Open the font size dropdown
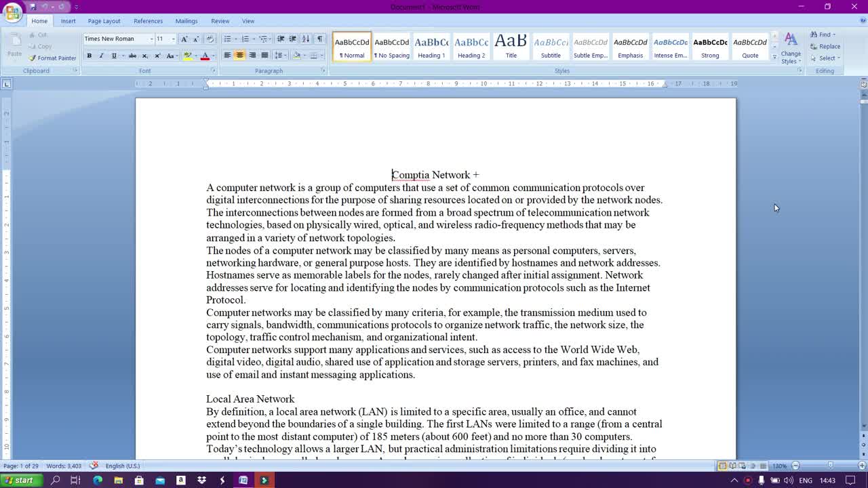 [173, 39]
